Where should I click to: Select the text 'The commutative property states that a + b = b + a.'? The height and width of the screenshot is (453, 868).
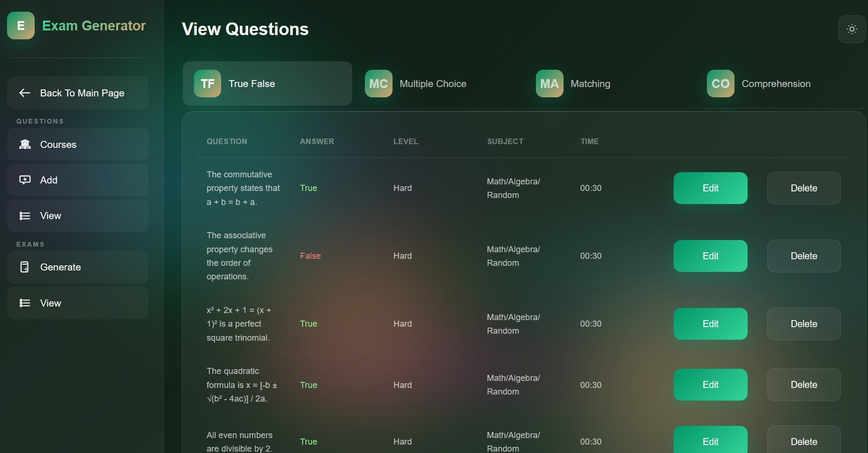[243, 188]
